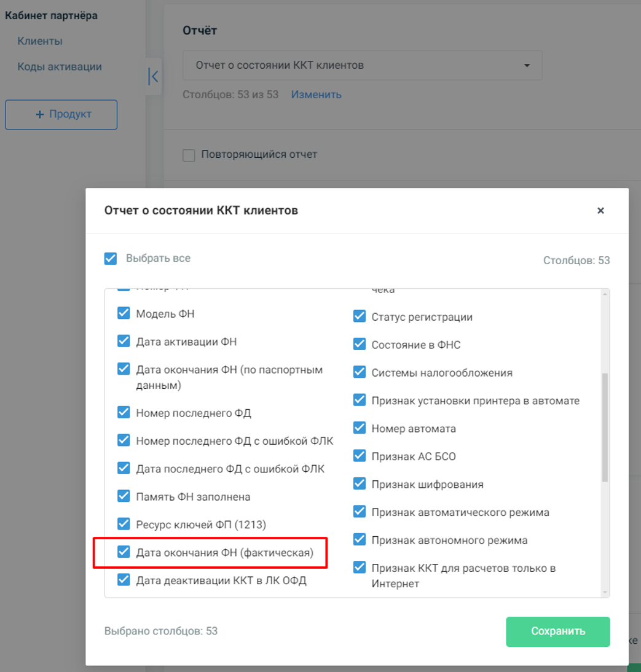Collapse the sidebar with the arrow icon
Viewport: 641px width, 672px height.
[x=153, y=77]
